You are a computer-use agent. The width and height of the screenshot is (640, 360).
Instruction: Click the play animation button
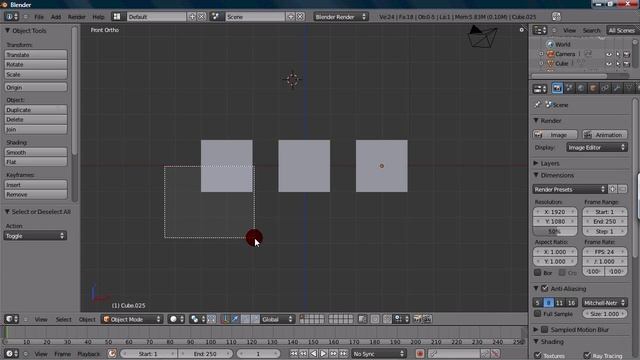click(323, 353)
